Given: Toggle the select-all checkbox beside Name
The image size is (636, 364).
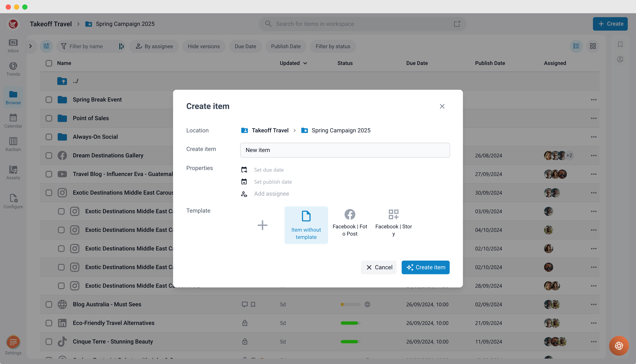Looking at the screenshot, I should point(49,63).
